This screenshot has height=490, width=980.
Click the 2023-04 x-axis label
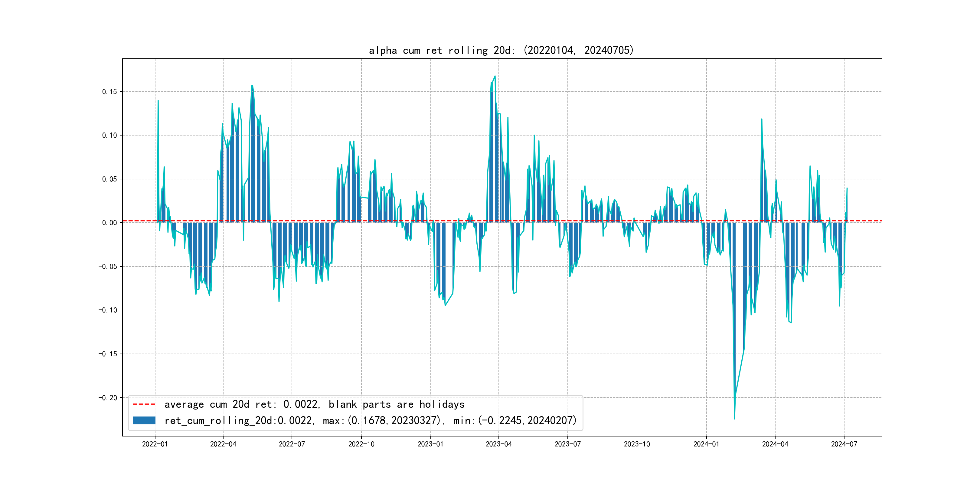coord(499,444)
